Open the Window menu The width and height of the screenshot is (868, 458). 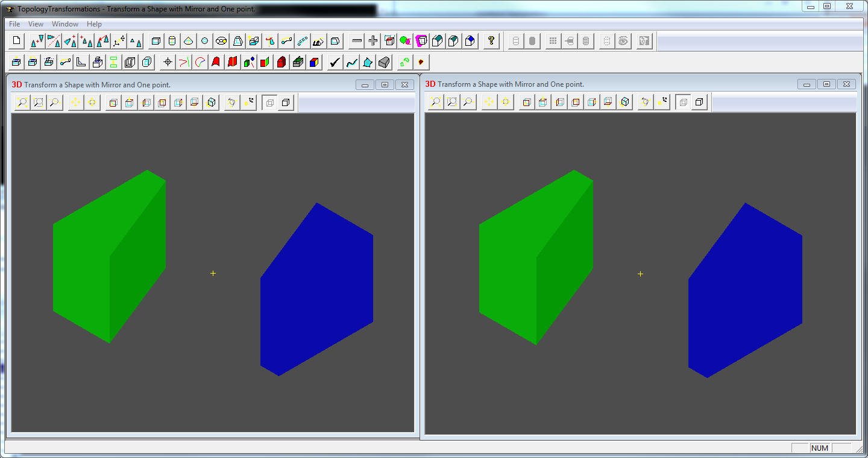click(x=65, y=24)
